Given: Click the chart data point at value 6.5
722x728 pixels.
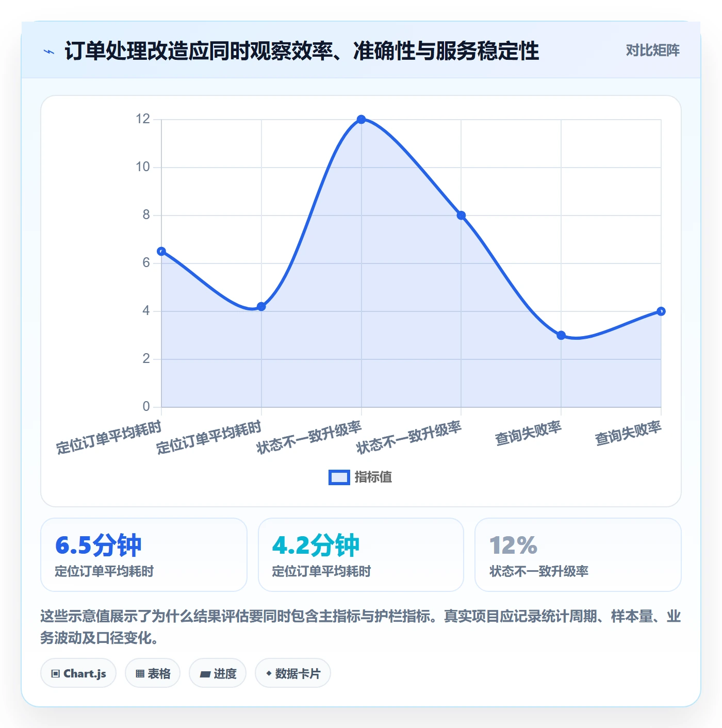Looking at the screenshot, I should click(161, 251).
